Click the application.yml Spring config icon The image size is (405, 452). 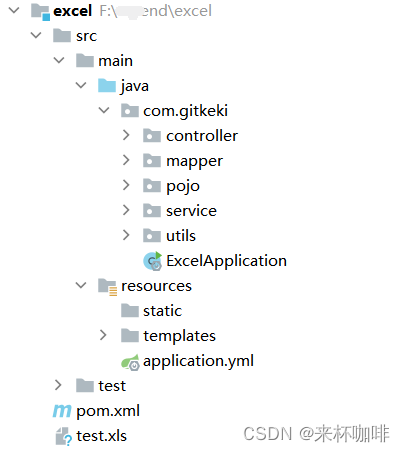coord(130,362)
